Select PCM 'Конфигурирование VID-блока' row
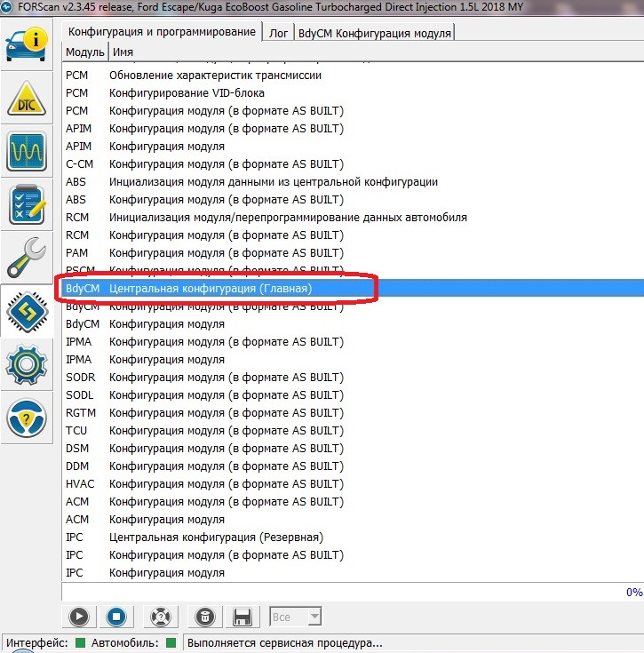644x653 pixels. 353,93
